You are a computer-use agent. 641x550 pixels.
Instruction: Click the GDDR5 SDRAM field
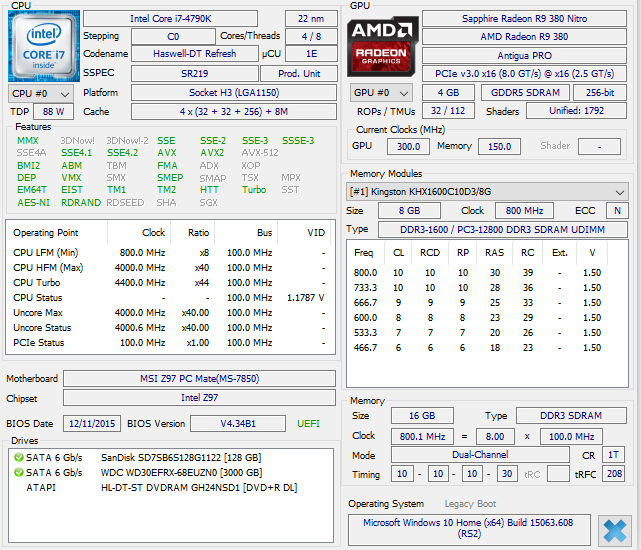(x=525, y=93)
